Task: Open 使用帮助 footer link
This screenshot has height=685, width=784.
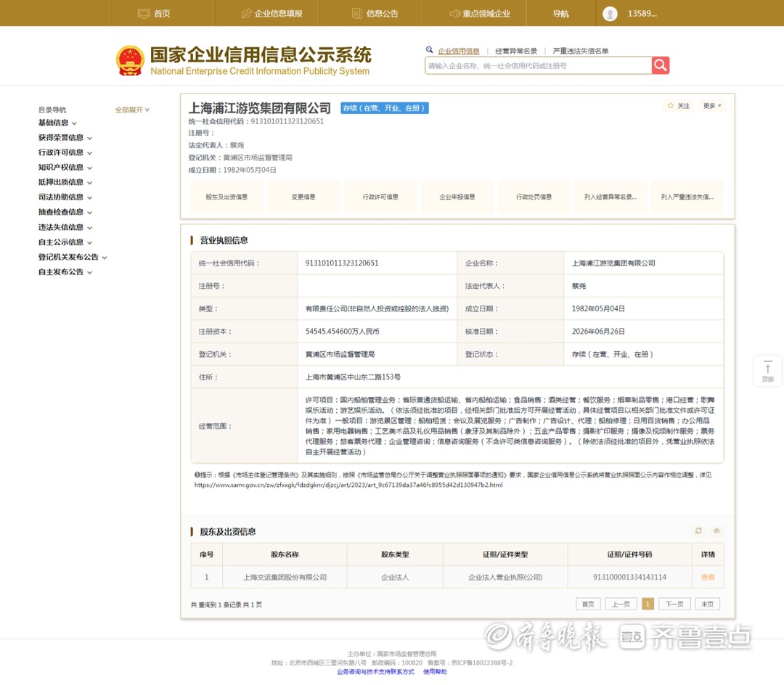Action: pyautogui.click(x=435, y=672)
